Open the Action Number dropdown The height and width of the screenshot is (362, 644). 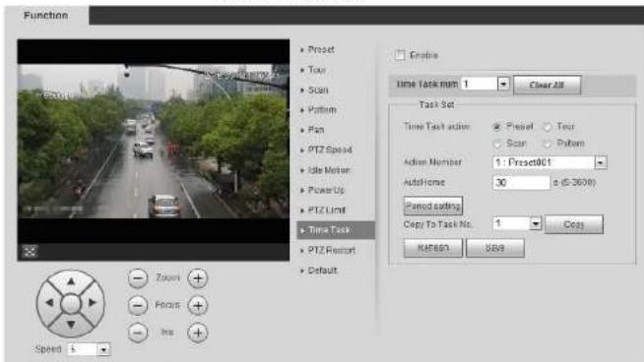601,162
